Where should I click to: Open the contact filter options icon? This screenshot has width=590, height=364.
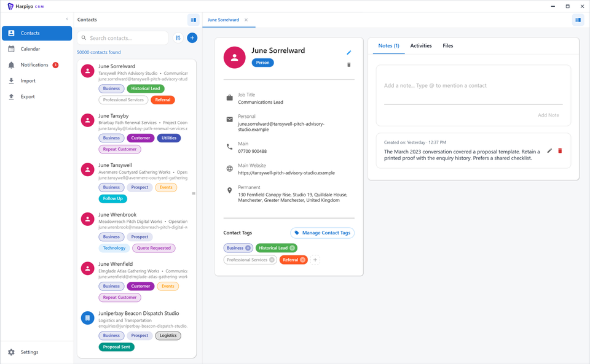point(178,38)
